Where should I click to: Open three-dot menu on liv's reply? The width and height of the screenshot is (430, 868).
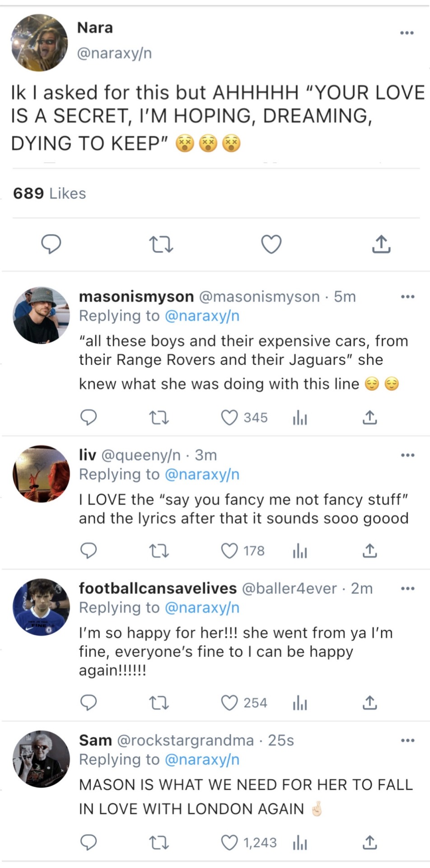click(407, 455)
